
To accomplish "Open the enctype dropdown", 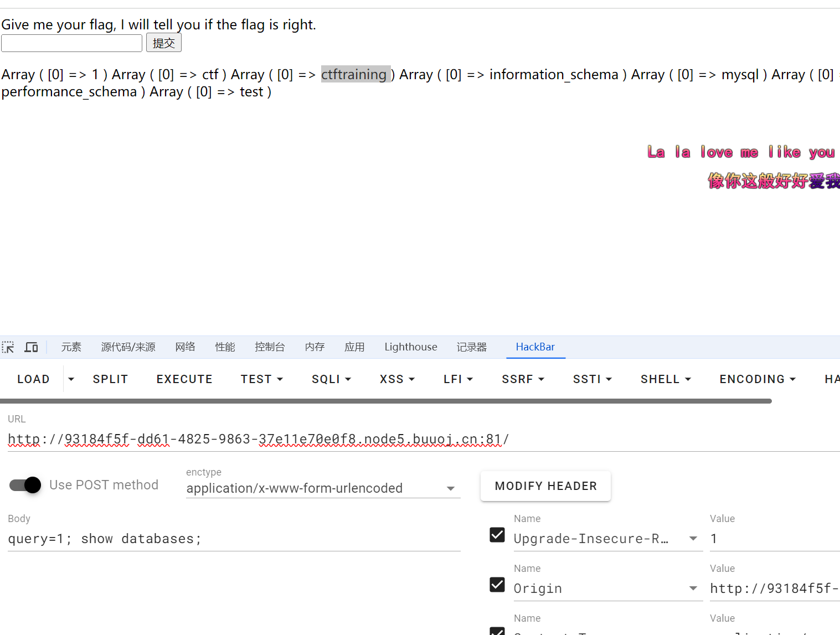I will 323,488.
